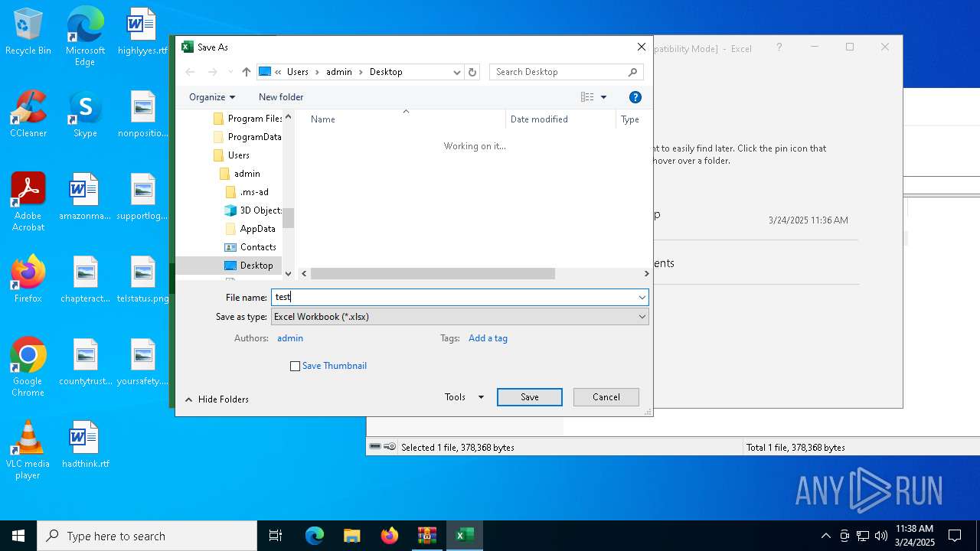Click the File name input box

[x=453, y=297]
